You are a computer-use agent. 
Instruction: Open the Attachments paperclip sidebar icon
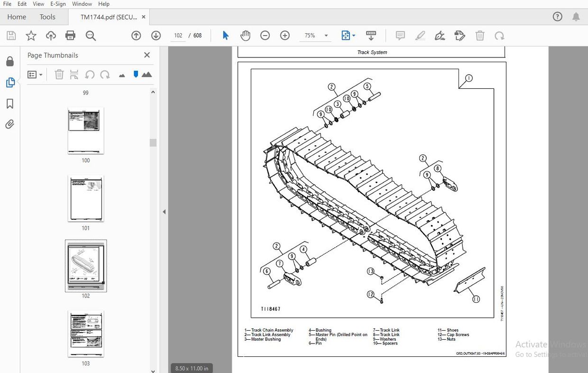coord(9,124)
